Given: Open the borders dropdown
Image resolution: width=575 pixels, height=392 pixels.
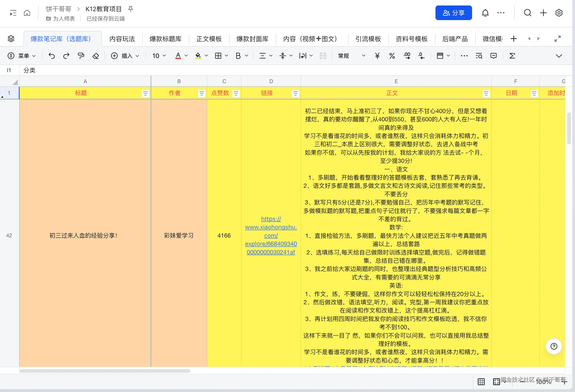Looking at the screenshot, I should click(221, 56).
